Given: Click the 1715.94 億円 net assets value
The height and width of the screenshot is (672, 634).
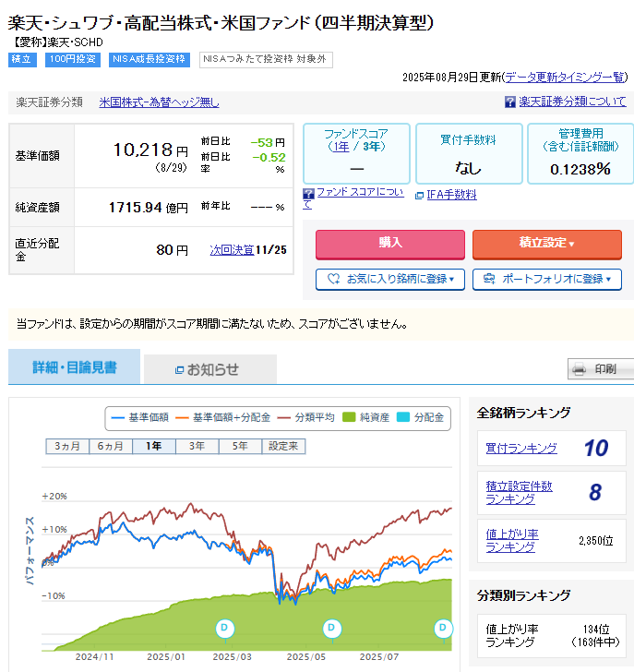Looking at the screenshot, I should pyautogui.click(x=149, y=208).
